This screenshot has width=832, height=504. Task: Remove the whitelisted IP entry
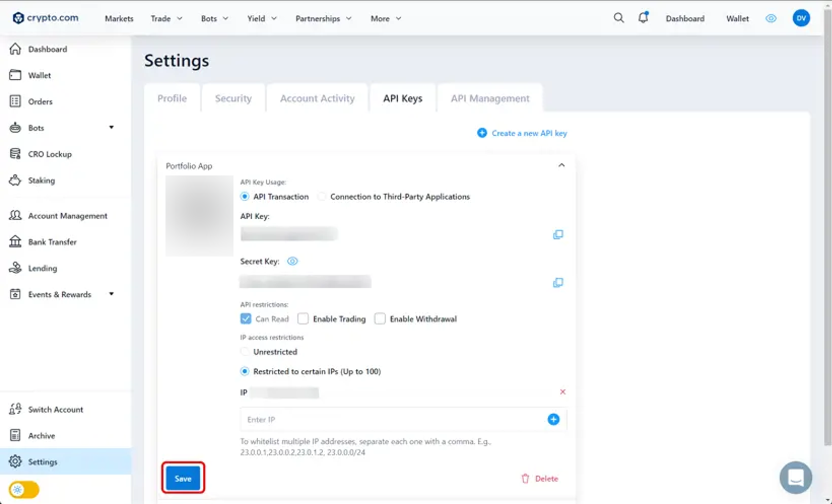pos(562,392)
